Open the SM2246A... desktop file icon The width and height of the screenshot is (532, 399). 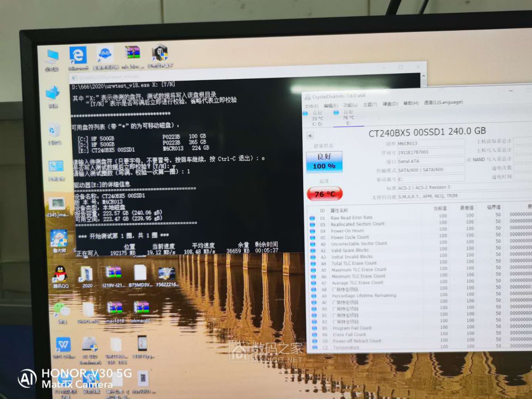click(x=116, y=351)
